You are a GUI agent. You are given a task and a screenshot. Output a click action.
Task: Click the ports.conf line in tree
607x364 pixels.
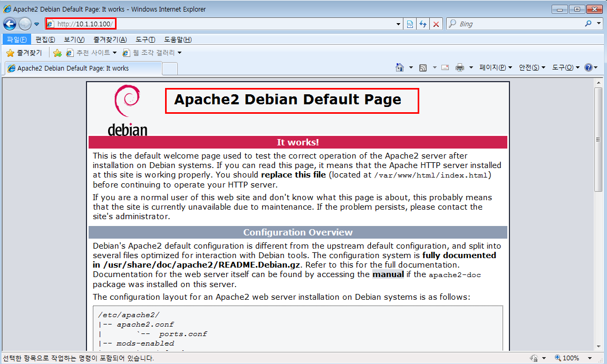182,334
